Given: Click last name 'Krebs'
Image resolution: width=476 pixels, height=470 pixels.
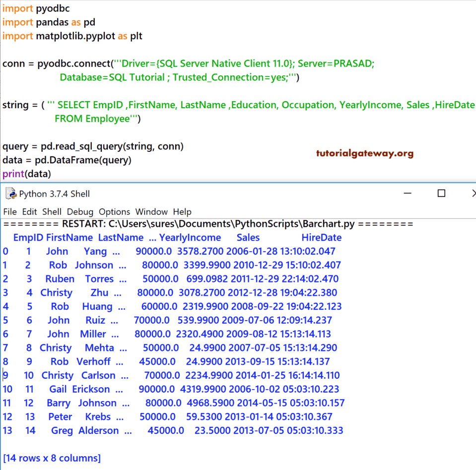Looking at the screenshot, I should [98, 416].
